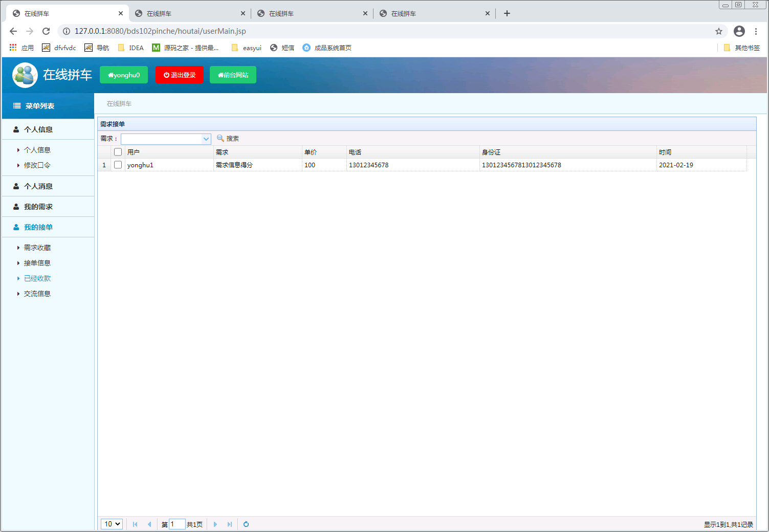
Task: Switch to the fourth 在线拼车 browser tab
Action: [434, 13]
